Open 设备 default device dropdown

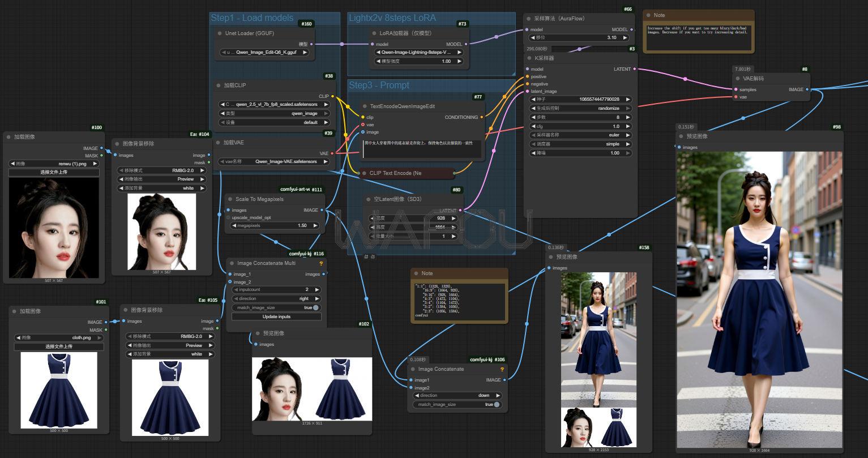275,122
